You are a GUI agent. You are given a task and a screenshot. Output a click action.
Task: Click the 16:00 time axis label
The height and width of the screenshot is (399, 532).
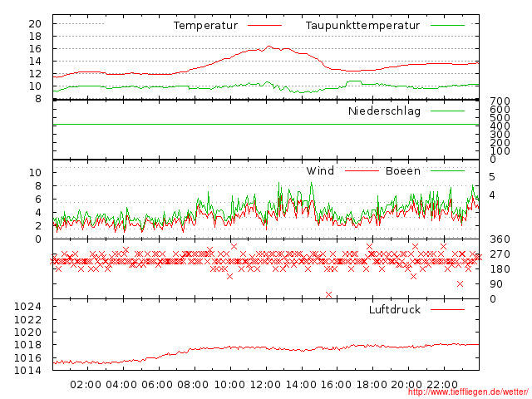336,385
